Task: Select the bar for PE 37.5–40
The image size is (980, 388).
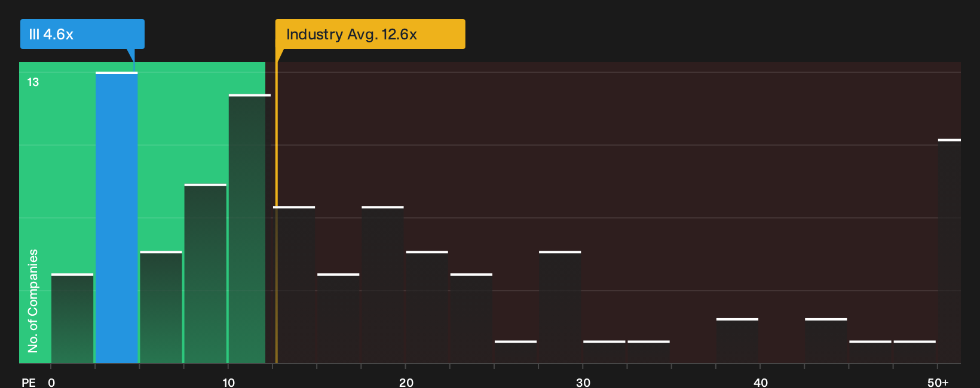Action: point(737,341)
